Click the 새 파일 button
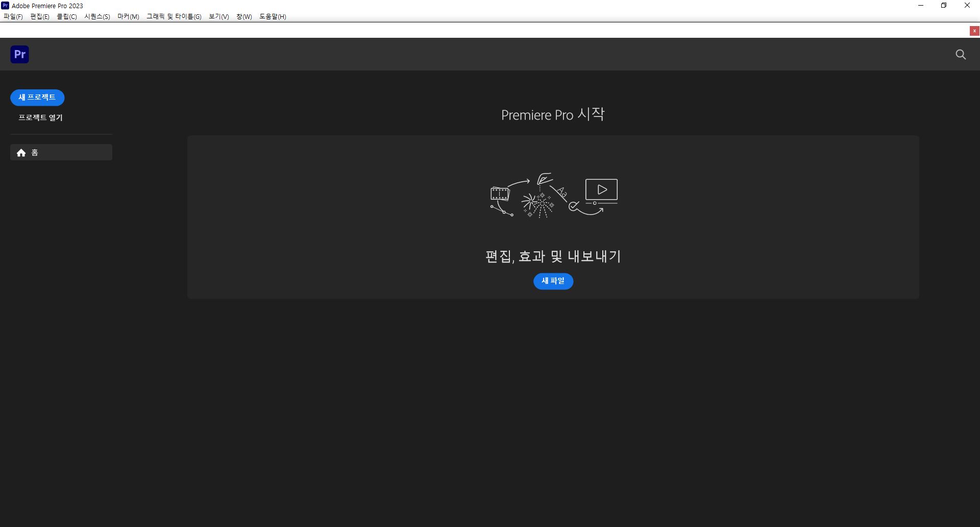This screenshot has width=980, height=527. [x=553, y=281]
